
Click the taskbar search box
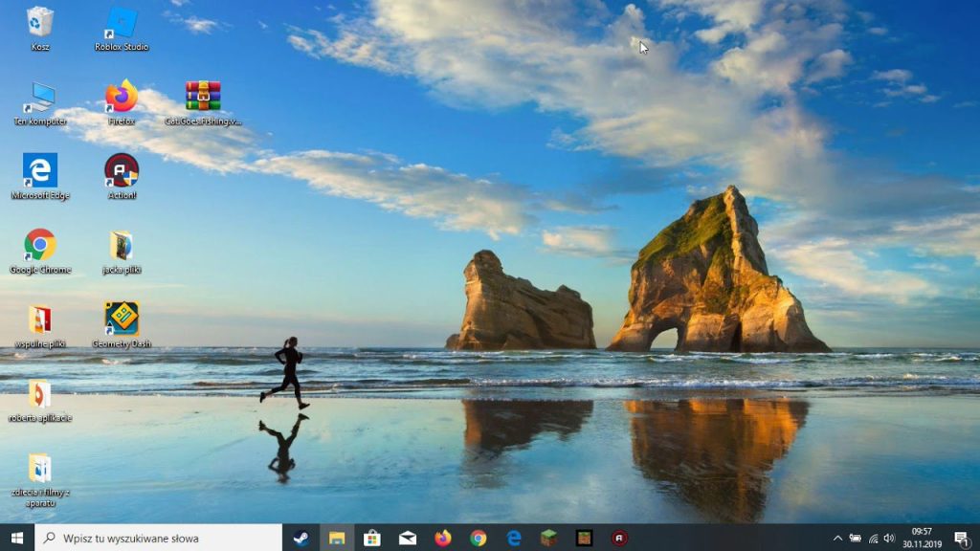coord(158,538)
